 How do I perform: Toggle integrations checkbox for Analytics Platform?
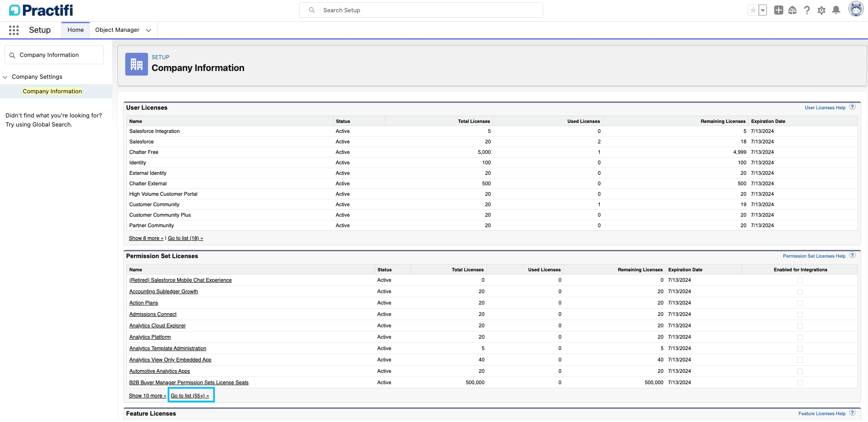click(x=800, y=337)
